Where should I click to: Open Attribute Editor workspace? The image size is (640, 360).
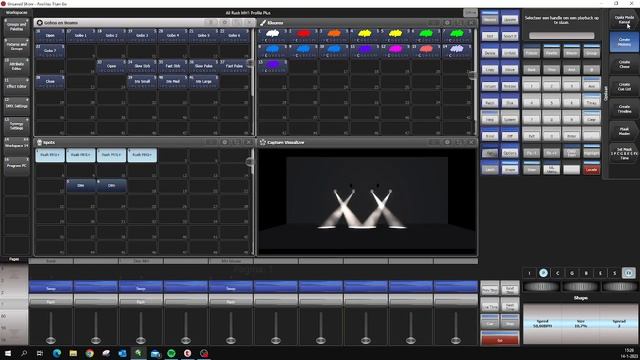pyautogui.click(x=16, y=66)
